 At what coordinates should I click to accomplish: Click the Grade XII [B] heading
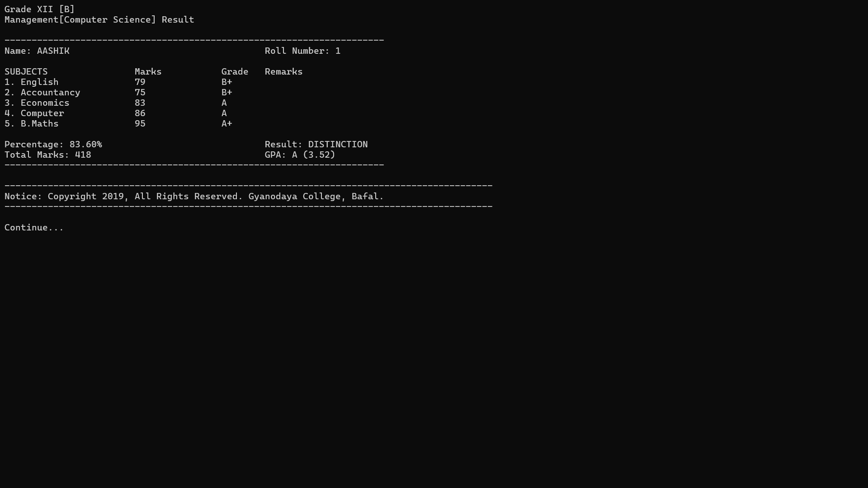pos(39,9)
